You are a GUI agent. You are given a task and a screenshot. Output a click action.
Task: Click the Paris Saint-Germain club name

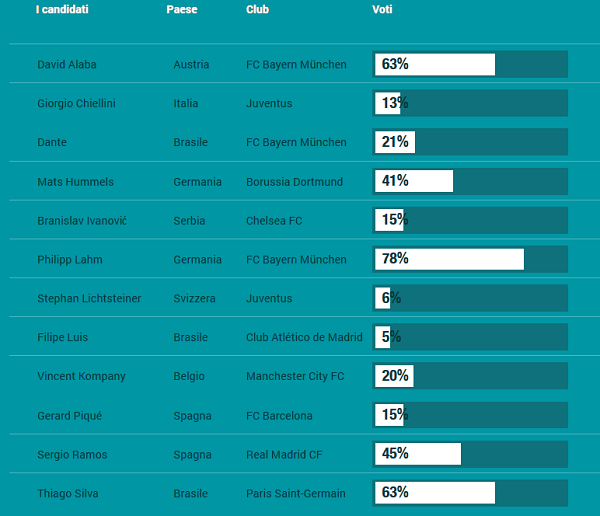pyautogui.click(x=296, y=494)
